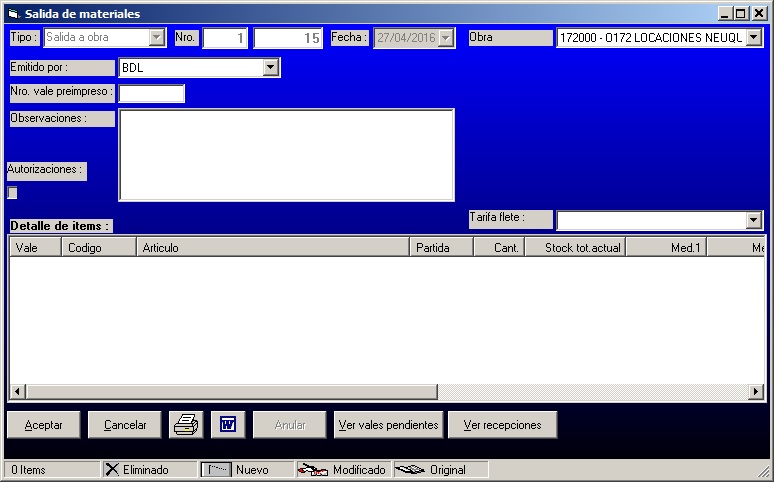
Task: Select the Codigo column header
Action: tap(99, 247)
